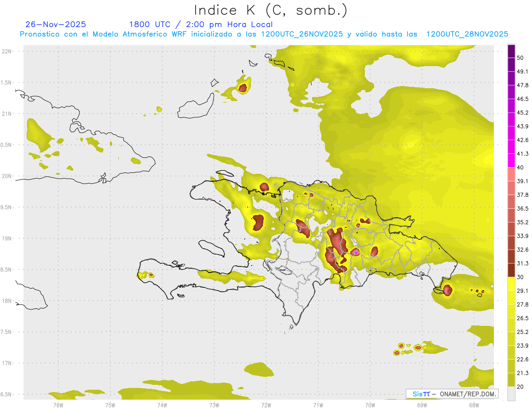The height and width of the screenshot is (411, 532).
Task: Click the "32.6" color scale value
Action: pos(523,250)
